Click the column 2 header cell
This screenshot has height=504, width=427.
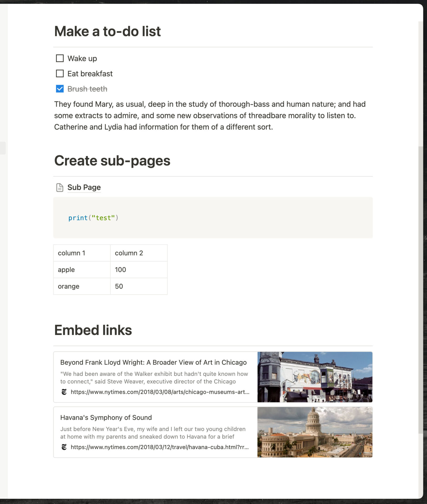pyautogui.click(x=139, y=253)
